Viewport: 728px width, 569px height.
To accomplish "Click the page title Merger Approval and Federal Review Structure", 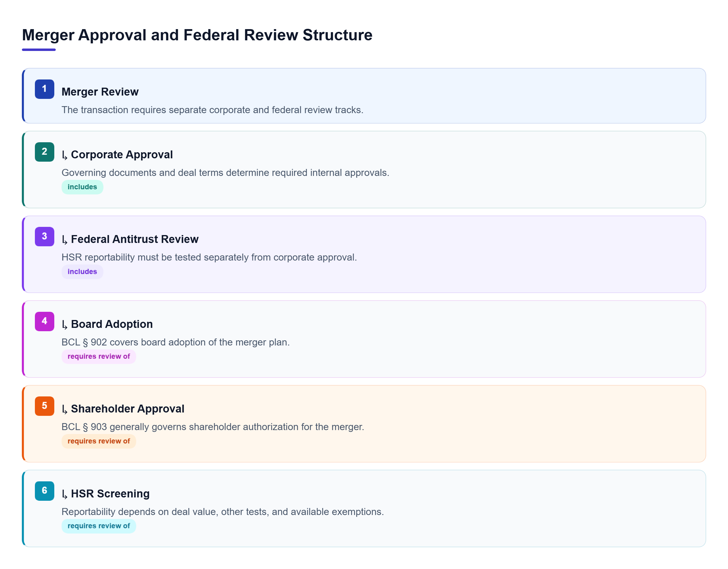I will pos(197,35).
